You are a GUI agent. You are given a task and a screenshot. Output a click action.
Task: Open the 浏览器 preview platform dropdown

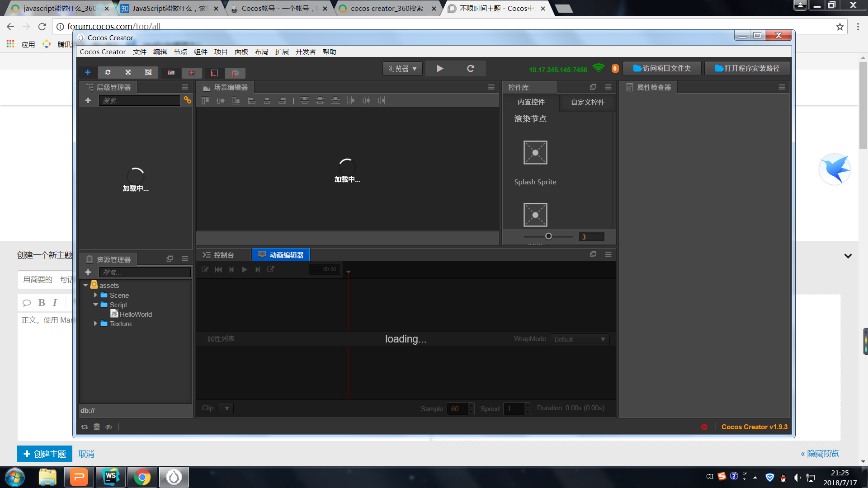point(402,69)
